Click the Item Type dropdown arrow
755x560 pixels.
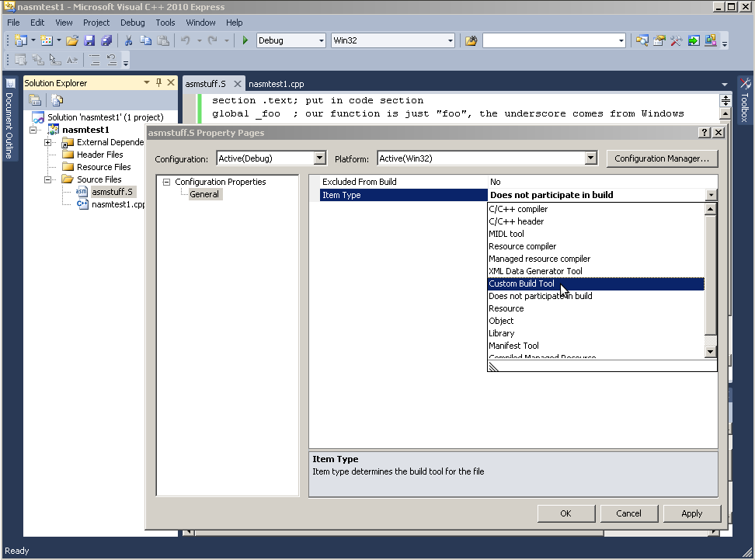(x=712, y=195)
